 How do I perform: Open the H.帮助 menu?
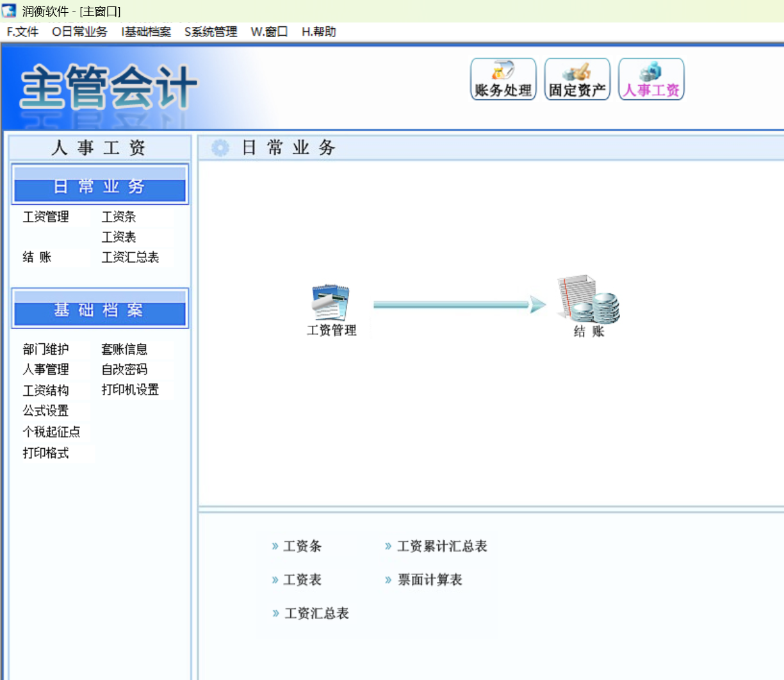[319, 32]
